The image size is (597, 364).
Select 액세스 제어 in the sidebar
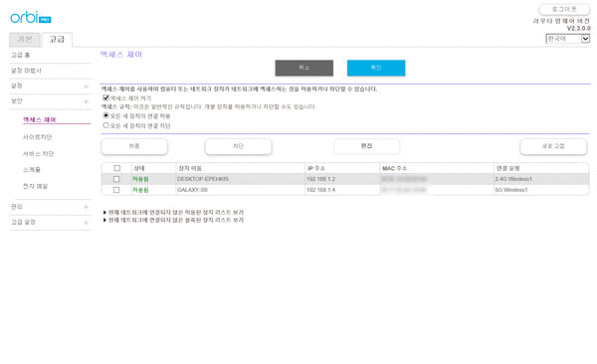(x=39, y=119)
